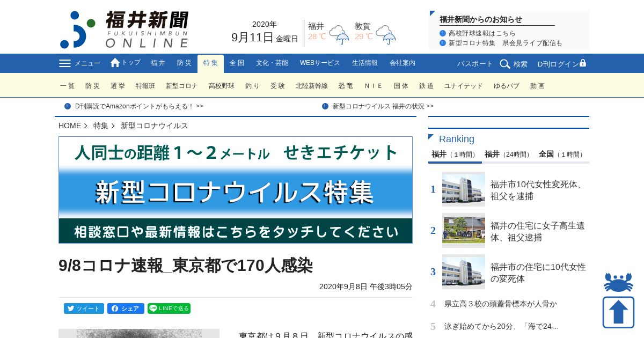This screenshot has height=338, width=644.
Task: Click bullet icon beside D刊購読でAmazonポイント
Action: coord(68,106)
